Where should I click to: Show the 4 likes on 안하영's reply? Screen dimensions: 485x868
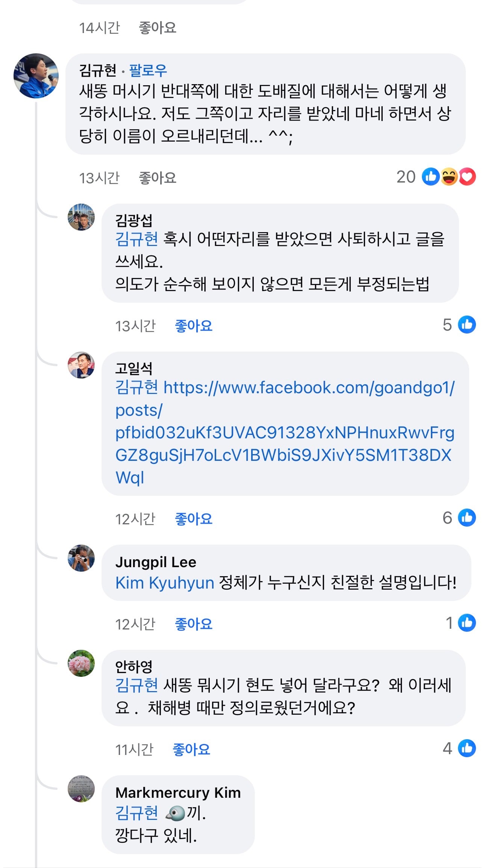click(459, 749)
